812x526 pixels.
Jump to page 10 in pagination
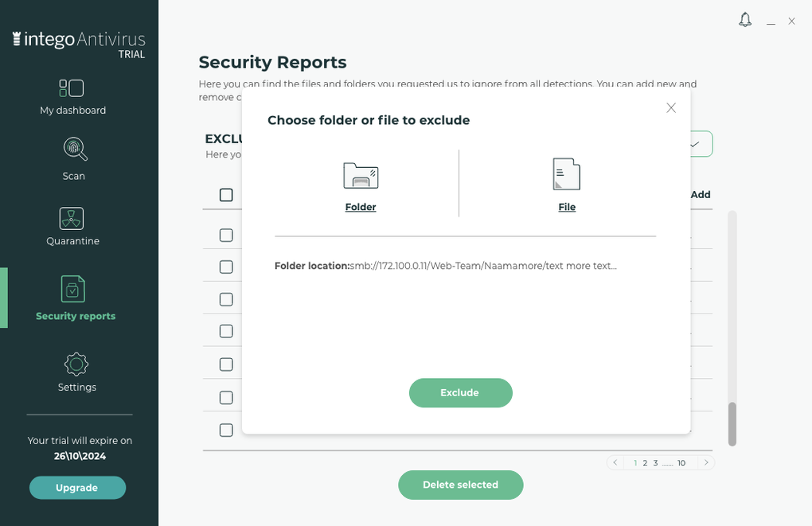[681, 463]
